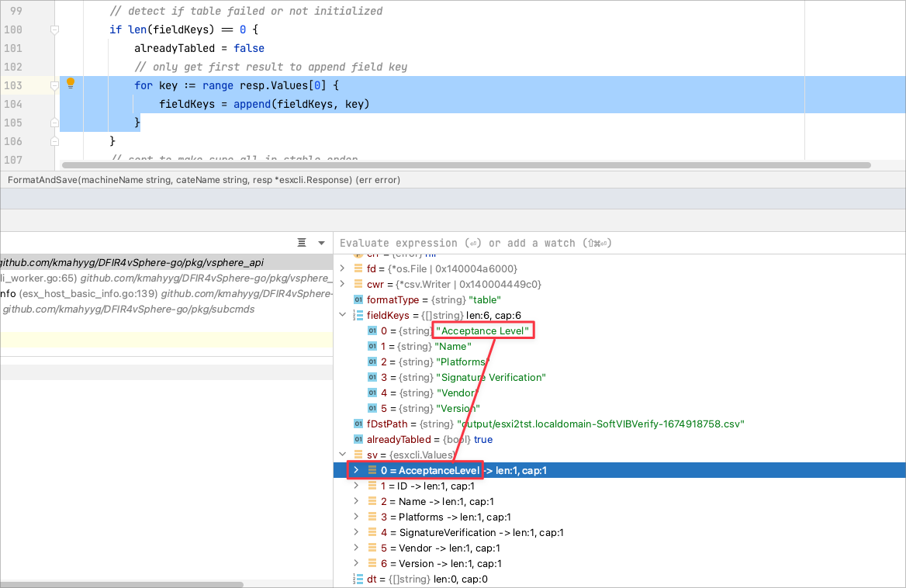The image size is (906, 588).
Task: Select the fDstPath variable row
Action: pos(620,424)
